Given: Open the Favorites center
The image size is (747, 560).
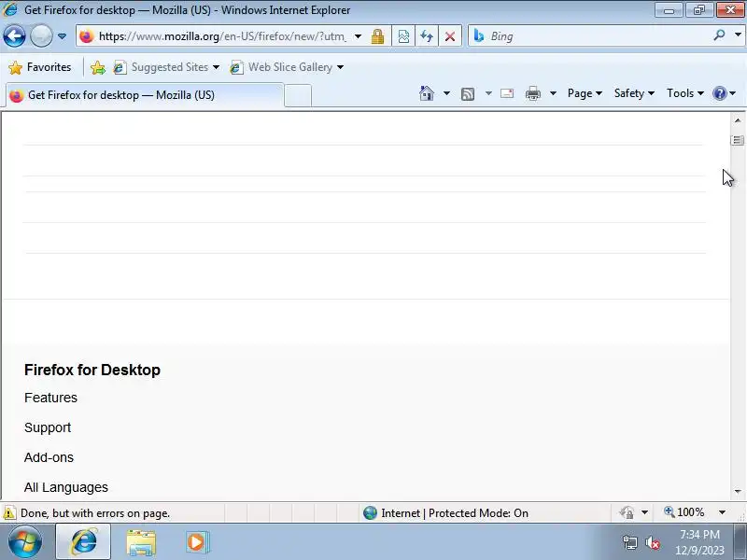Looking at the screenshot, I should click(40, 67).
